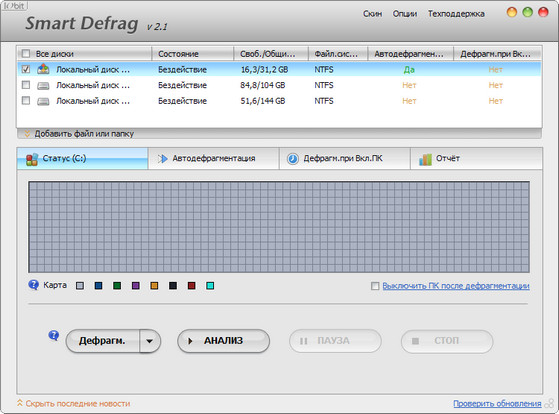
Task: Open the Опции menu
Action: click(x=405, y=14)
